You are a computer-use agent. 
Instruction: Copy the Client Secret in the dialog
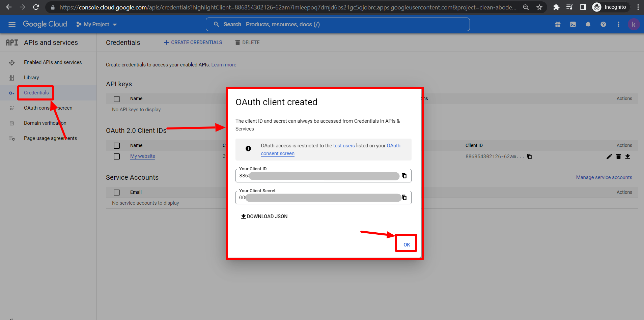pos(404,198)
